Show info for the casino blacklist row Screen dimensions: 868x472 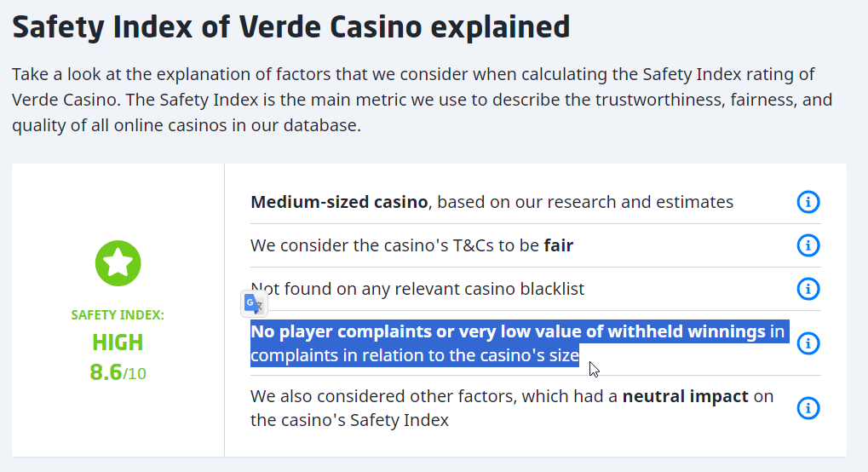pyautogui.click(x=808, y=289)
